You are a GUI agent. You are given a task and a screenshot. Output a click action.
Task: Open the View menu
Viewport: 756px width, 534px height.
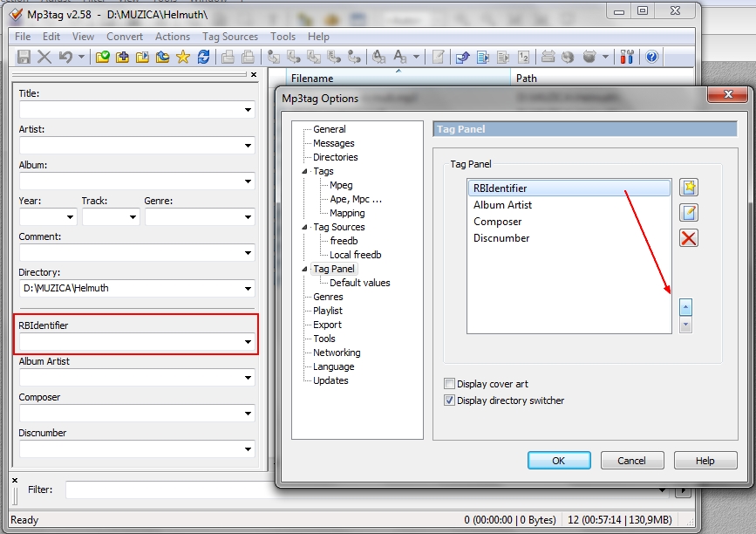pos(83,37)
